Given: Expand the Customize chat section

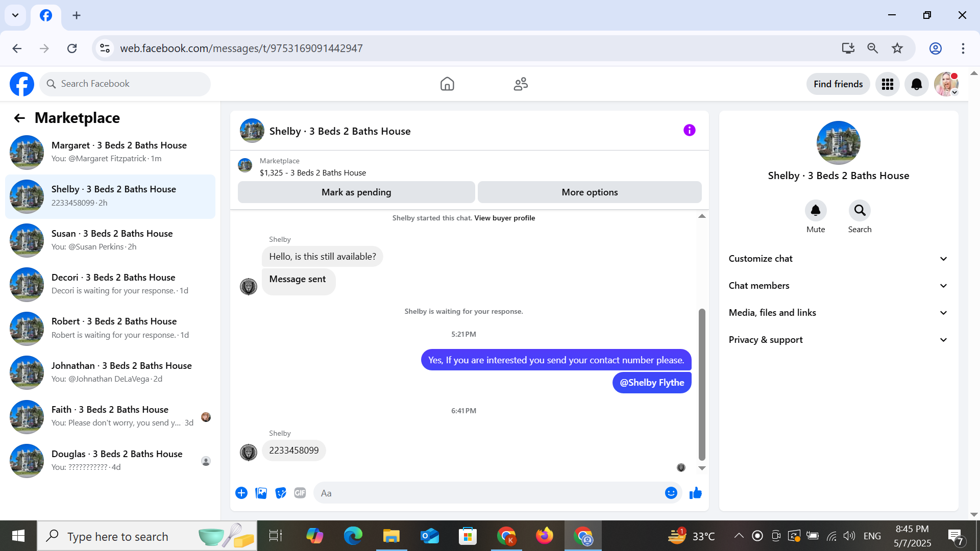Looking at the screenshot, I should pyautogui.click(x=838, y=259).
